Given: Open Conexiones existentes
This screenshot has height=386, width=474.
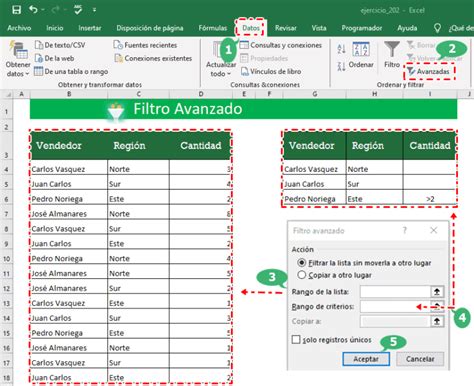Looking at the screenshot, I should point(153,58).
